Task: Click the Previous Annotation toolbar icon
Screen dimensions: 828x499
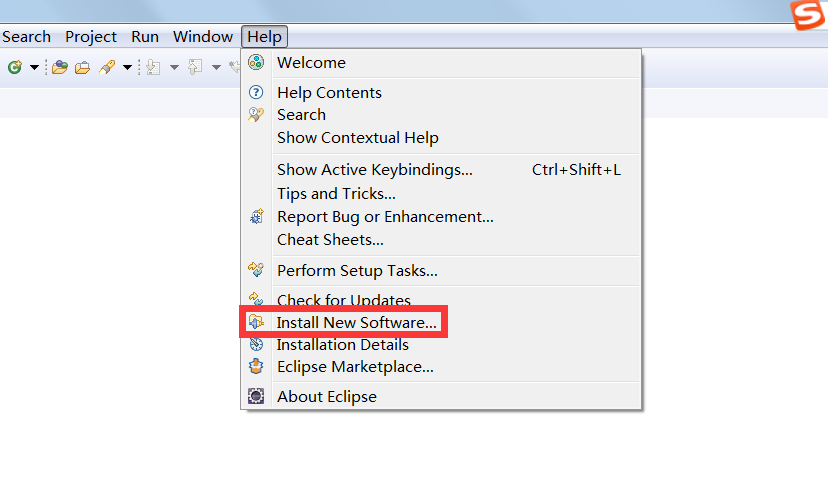Action: click(x=195, y=67)
